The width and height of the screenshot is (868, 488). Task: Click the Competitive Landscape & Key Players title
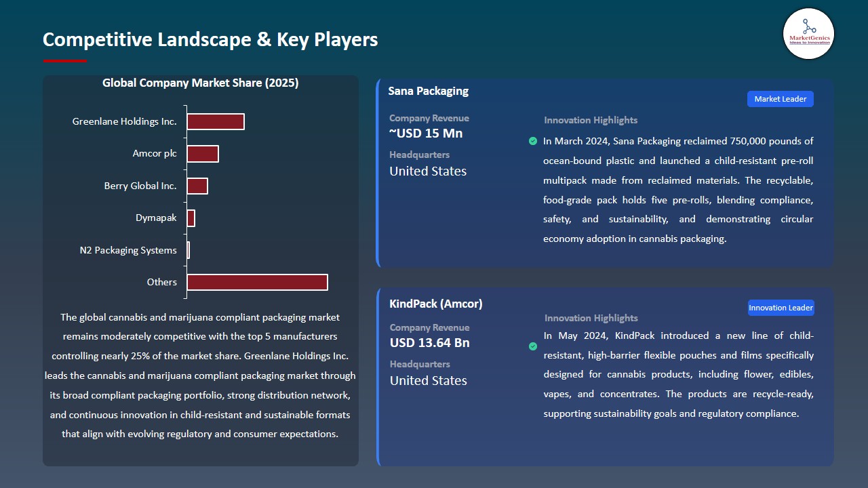(210, 39)
